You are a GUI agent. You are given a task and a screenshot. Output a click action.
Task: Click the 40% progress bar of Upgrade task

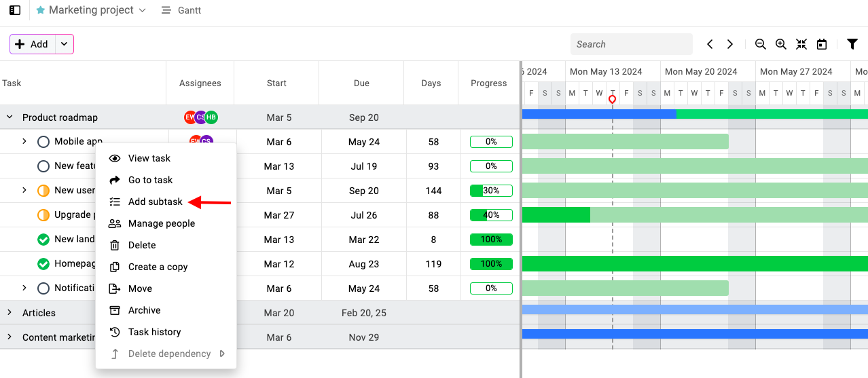point(491,215)
